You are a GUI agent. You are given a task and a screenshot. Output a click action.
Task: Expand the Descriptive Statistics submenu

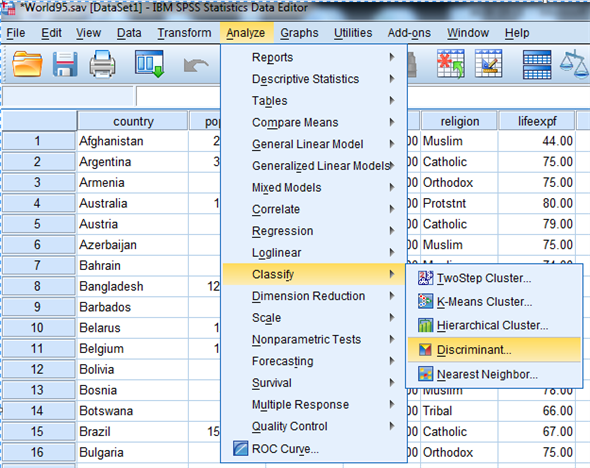point(315,79)
